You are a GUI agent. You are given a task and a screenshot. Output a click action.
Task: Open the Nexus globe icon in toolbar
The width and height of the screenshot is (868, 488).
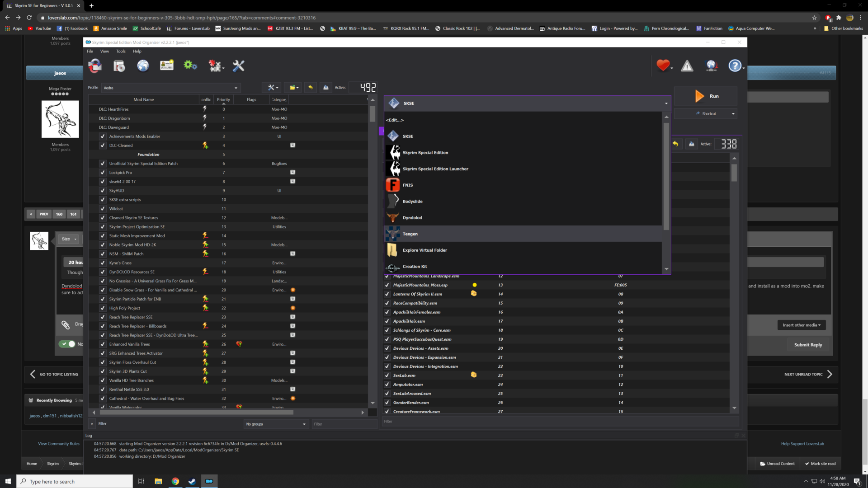143,66
